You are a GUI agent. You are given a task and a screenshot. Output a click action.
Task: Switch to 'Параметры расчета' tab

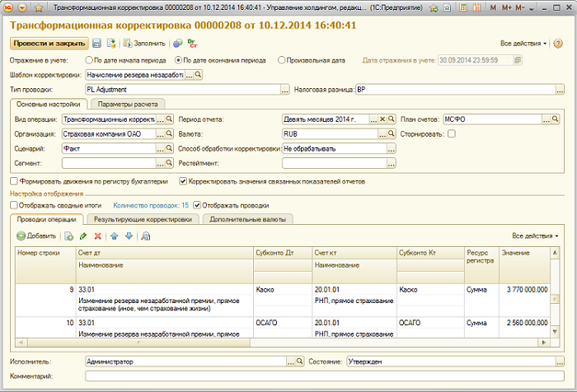pyautogui.click(x=128, y=105)
